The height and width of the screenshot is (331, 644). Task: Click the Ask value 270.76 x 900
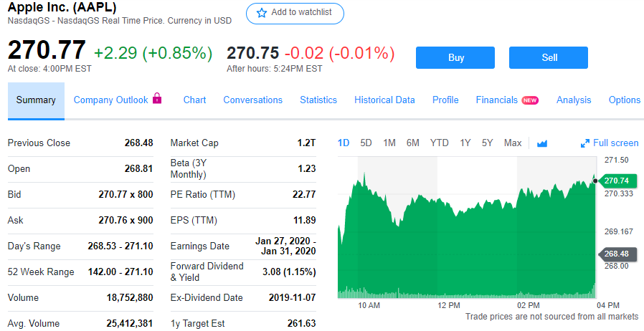click(x=126, y=221)
